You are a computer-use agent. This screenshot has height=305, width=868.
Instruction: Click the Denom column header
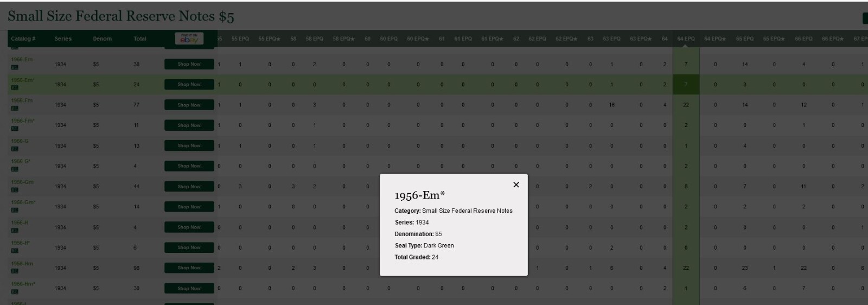[x=102, y=39]
